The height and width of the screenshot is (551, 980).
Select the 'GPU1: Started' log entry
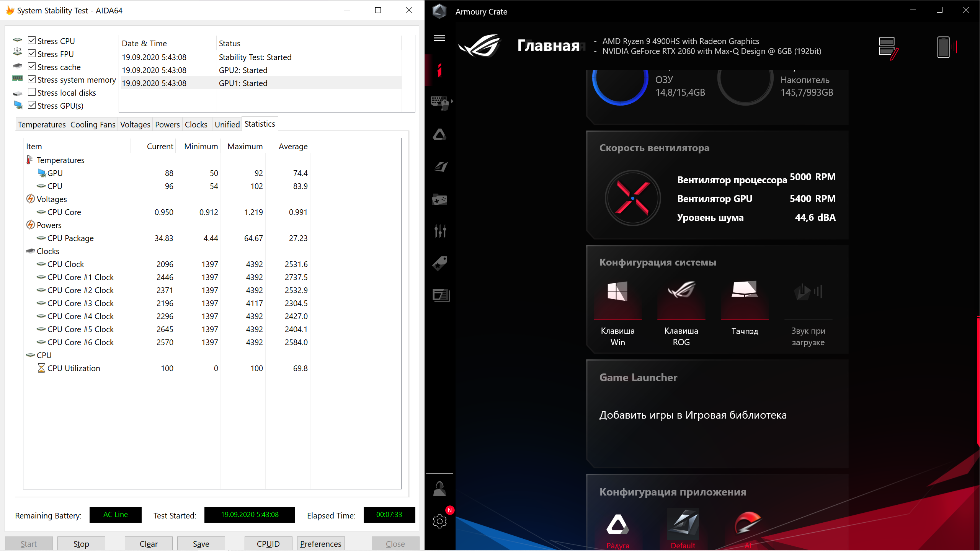(261, 83)
